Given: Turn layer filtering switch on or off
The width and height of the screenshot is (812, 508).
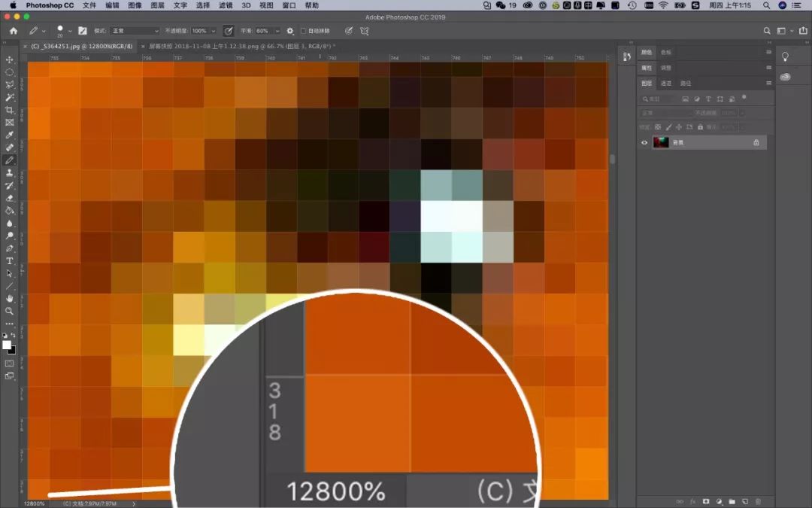Looking at the screenshot, I should [x=744, y=97].
